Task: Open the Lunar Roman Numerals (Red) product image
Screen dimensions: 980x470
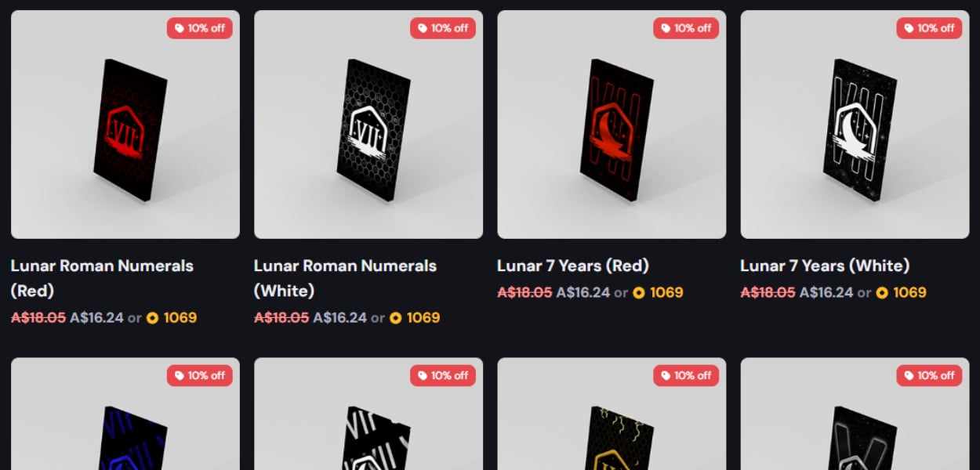Action: point(125,125)
